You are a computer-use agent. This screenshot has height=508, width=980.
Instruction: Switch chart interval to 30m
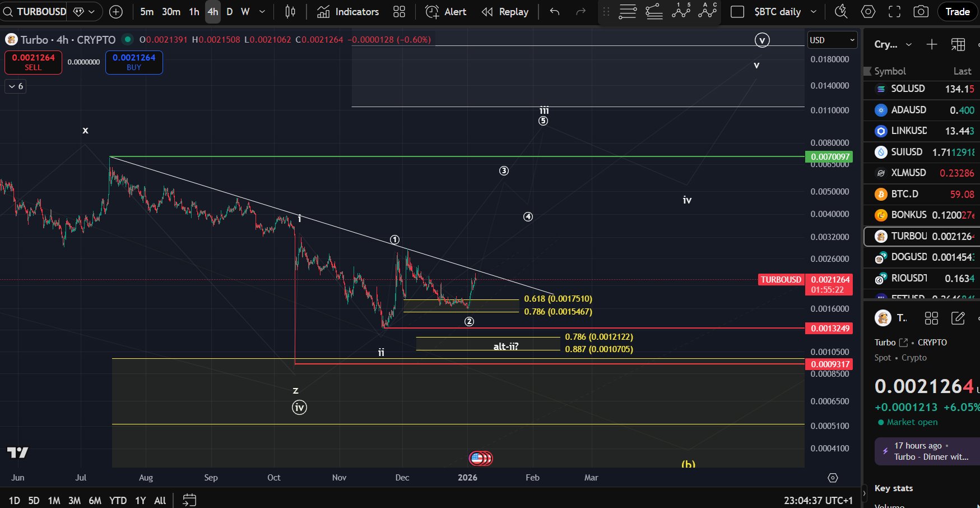point(171,11)
